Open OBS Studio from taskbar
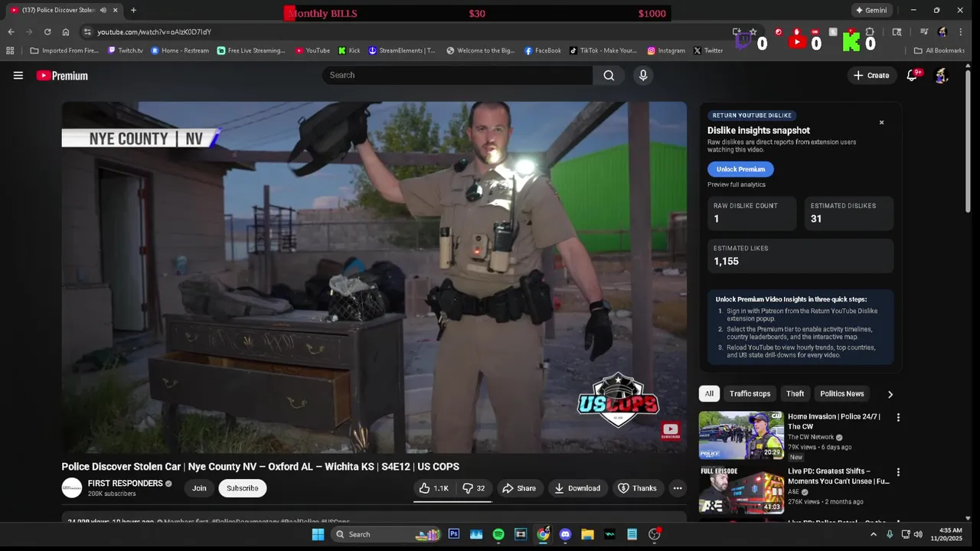Screen dimensions: 980x551 pos(654,534)
